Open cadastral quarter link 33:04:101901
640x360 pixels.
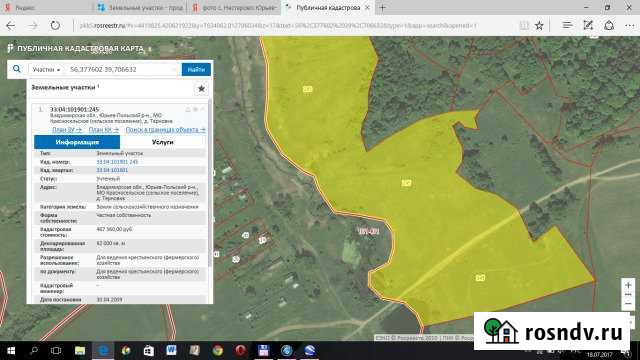[112, 170]
